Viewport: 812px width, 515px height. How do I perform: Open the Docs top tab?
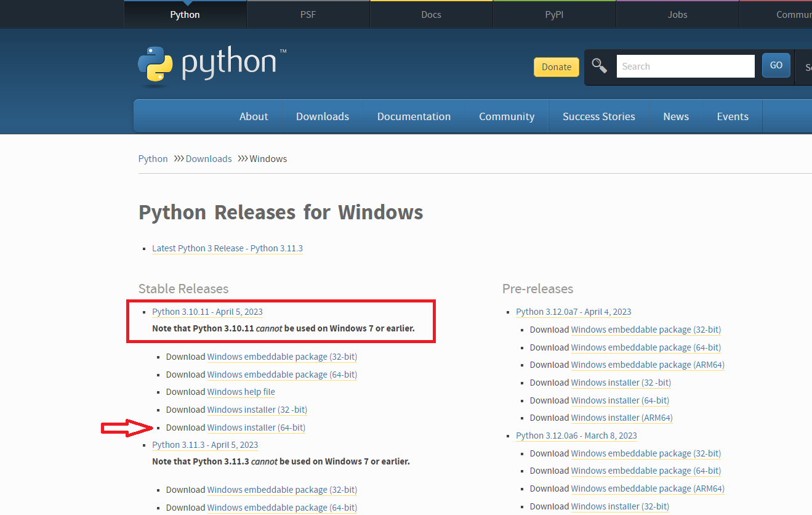pos(431,14)
